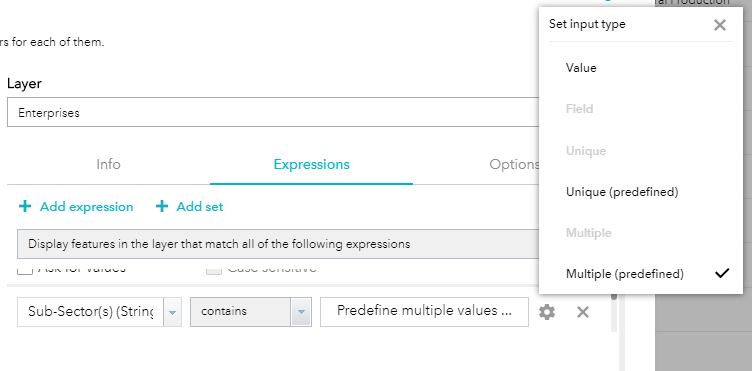Switch to the Options tab

[x=514, y=164]
